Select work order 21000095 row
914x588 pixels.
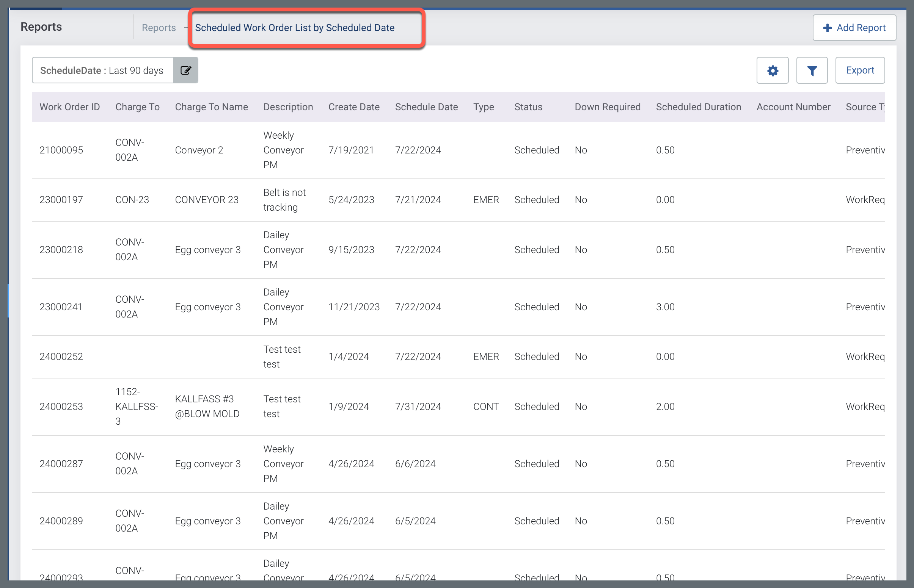pos(61,150)
